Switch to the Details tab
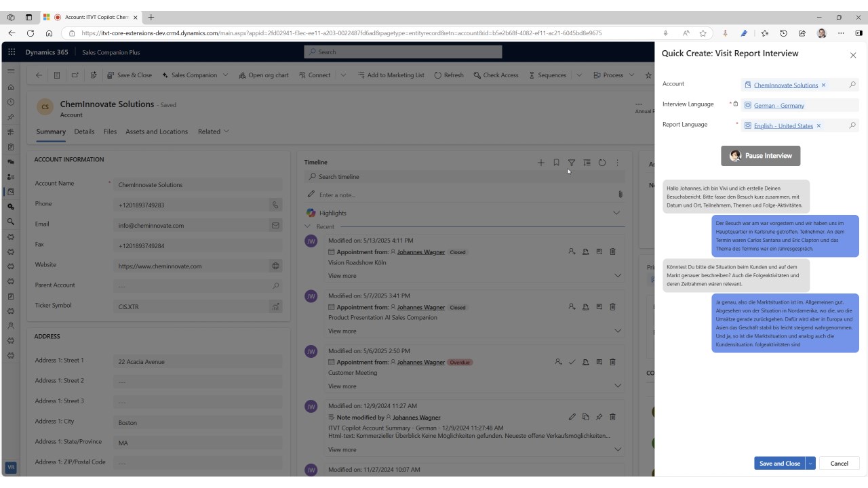The image size is (868, 488). click(84, 131)
